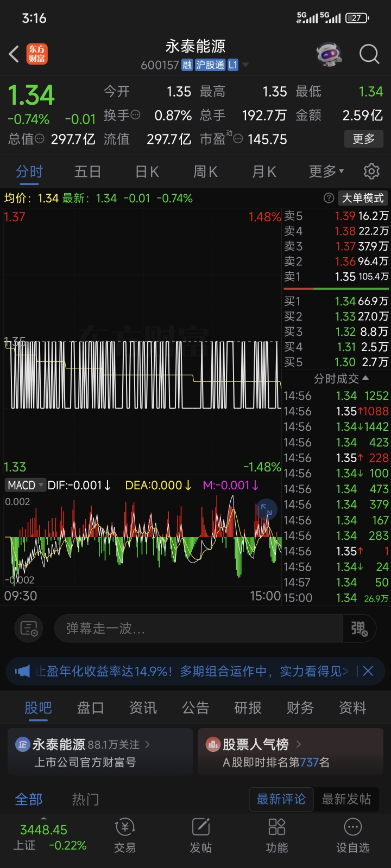The image size is (391, 868).
Task: Tap the search magnifier icon
Action: (x=369, y=54)
